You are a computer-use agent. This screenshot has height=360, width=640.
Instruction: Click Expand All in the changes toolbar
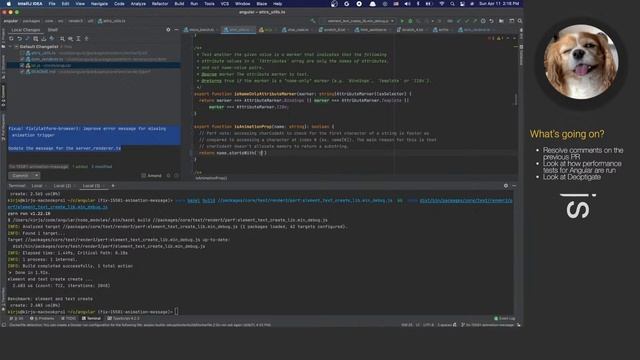coord(78,39)
